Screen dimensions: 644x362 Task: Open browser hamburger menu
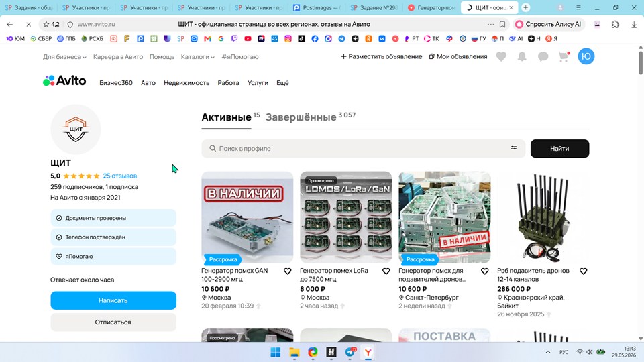coord(578,8)
